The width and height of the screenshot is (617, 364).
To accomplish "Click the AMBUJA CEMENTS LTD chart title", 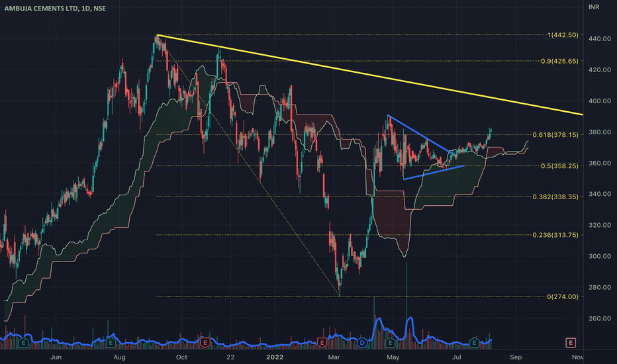I will pos(55,8).
